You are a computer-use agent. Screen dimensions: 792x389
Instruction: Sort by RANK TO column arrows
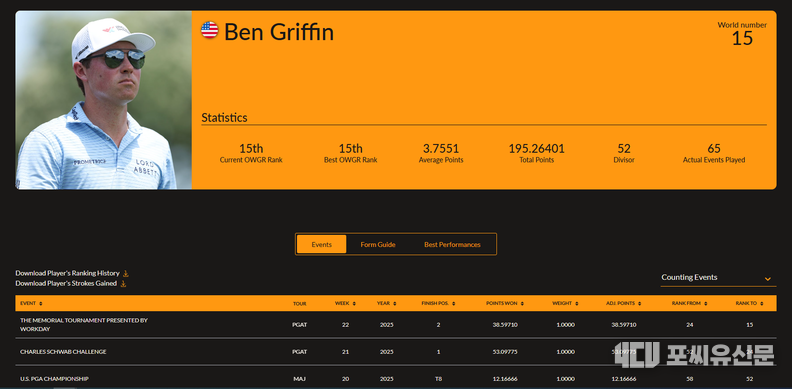761,304
